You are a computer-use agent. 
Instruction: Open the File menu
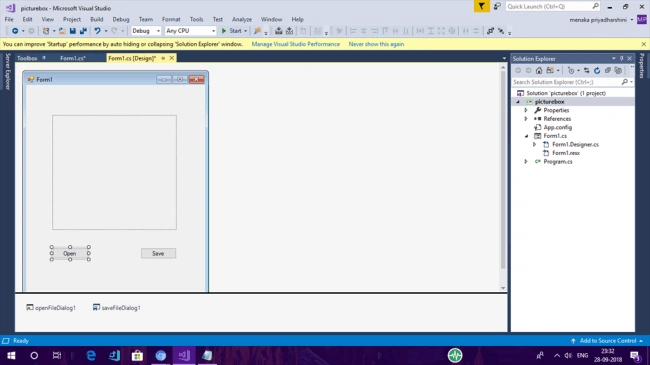pyautogui.click(x=9, y=19)
